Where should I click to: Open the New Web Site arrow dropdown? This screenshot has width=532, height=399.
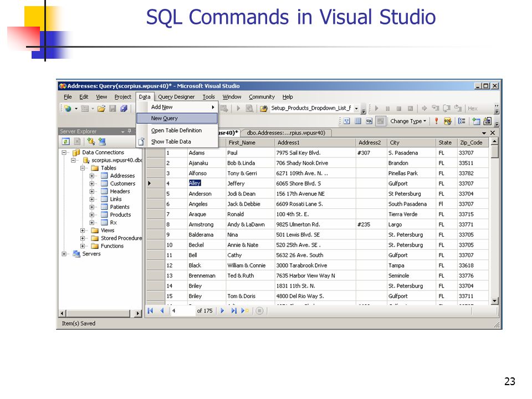coord(76,109)
